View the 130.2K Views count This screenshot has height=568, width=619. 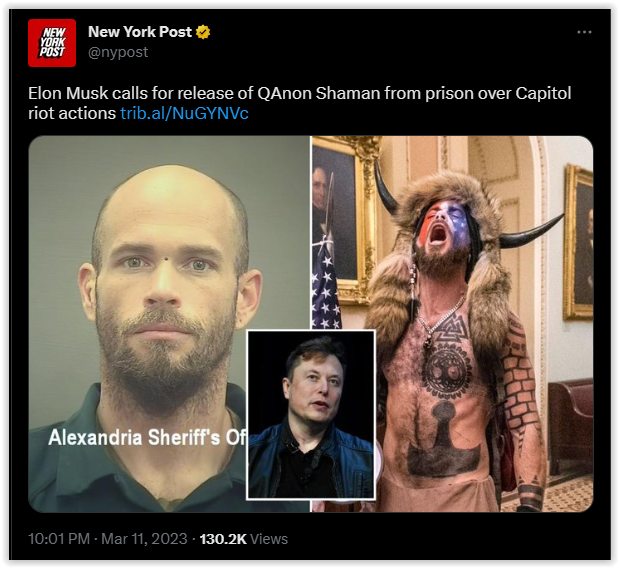(244, 539)
